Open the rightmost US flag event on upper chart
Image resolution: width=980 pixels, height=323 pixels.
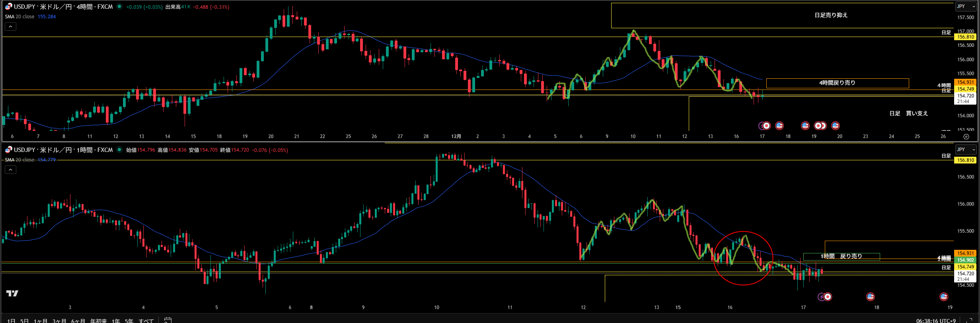tap(835, 126)
